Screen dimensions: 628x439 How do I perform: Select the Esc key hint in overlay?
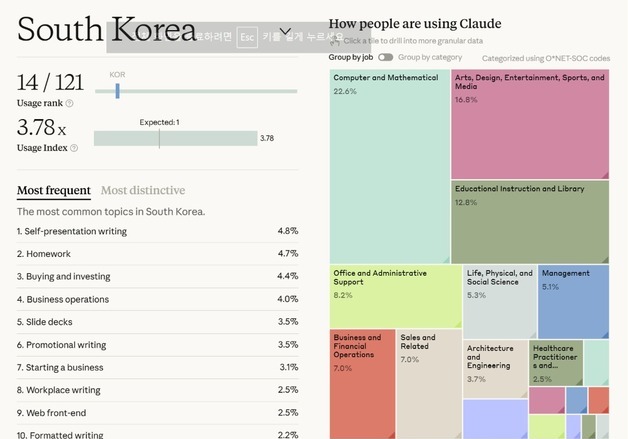[x=247, y=37]
